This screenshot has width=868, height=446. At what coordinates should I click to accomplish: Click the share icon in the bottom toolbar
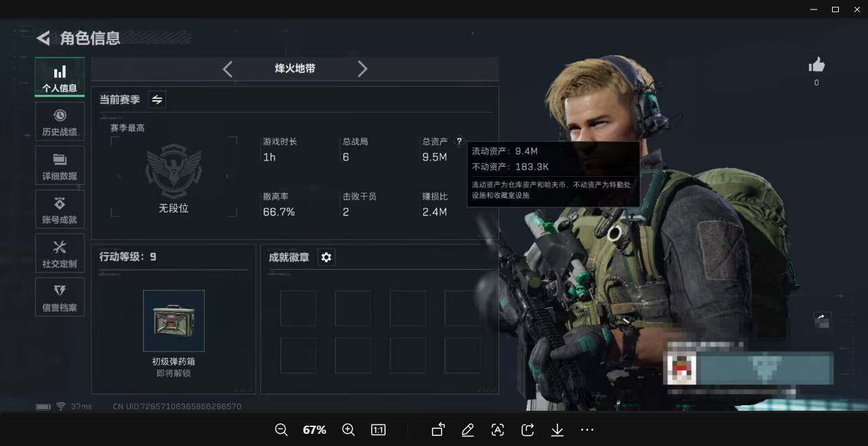[x=527, y=430]
